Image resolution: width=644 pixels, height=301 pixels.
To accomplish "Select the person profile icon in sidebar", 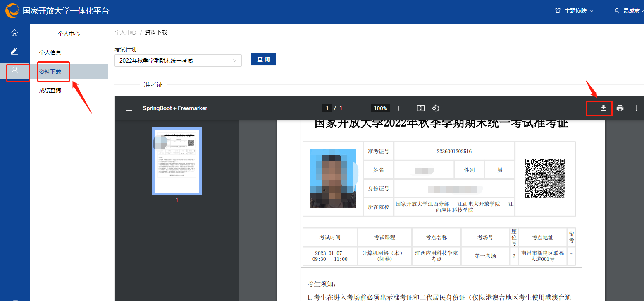I will (x=14, y=70).
